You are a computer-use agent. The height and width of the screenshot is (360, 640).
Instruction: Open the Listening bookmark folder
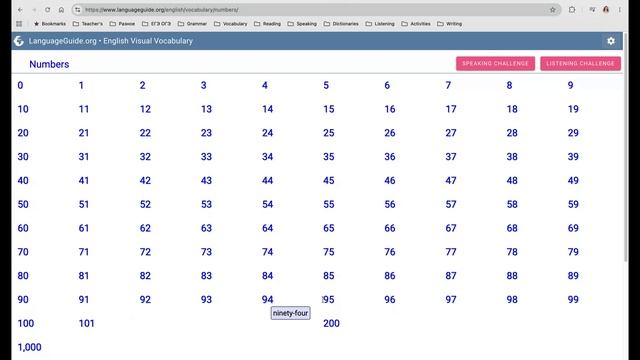pyautogui.click(x=380, y=24)
